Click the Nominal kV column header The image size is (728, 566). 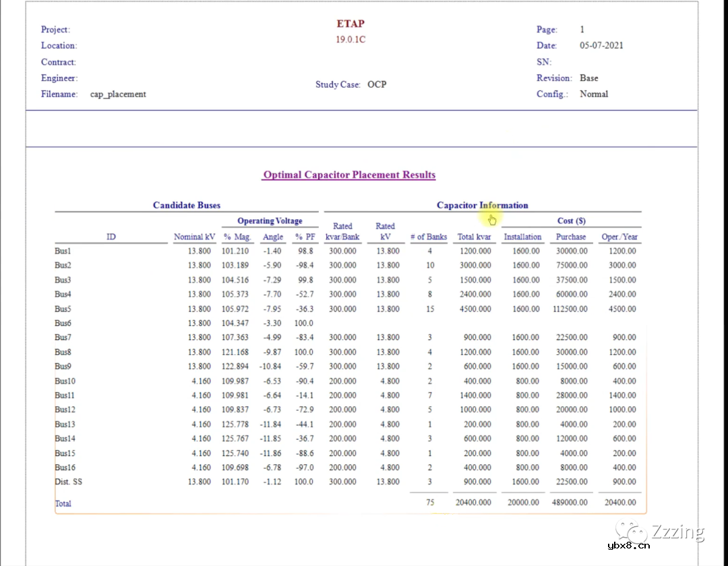[x=194, y=237]
